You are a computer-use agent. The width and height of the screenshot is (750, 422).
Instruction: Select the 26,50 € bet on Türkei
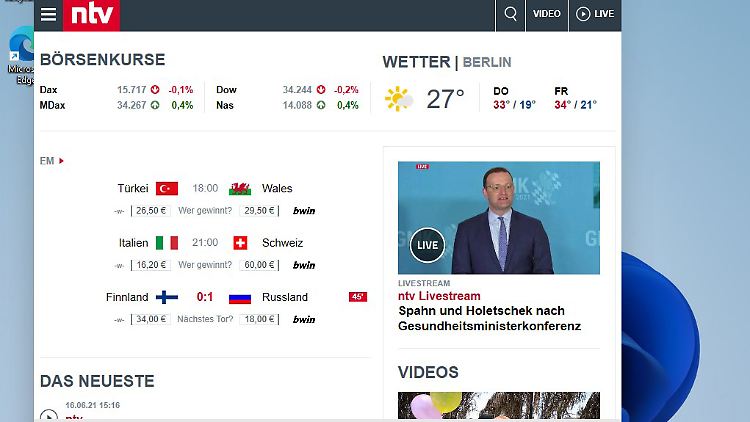click(x=151, y=211)
